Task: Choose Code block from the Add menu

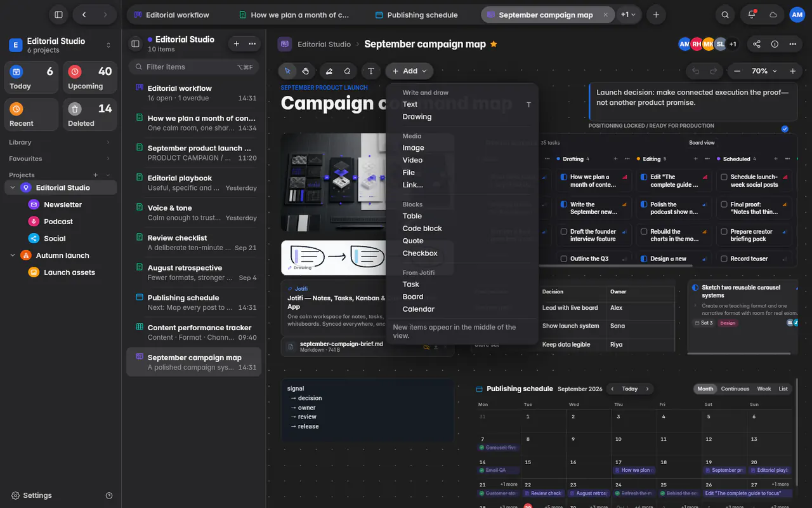Action: click(422, 229)
